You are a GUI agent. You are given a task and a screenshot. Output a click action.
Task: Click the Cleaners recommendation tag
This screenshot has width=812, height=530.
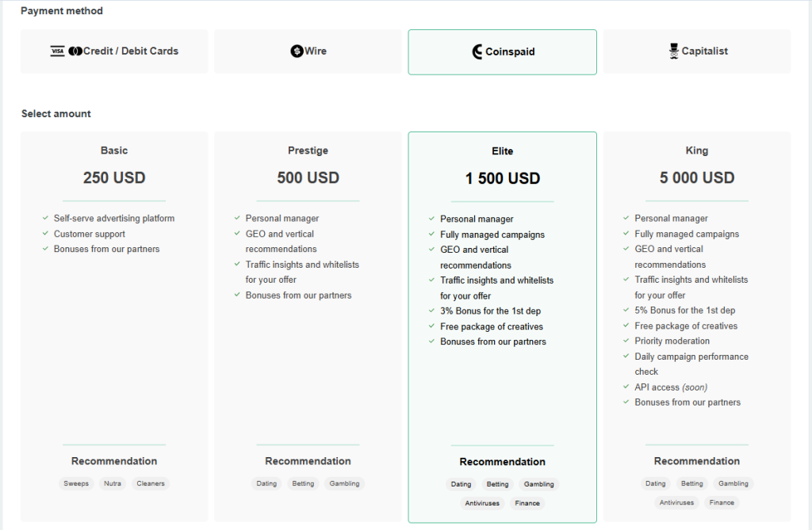[150, 483]
